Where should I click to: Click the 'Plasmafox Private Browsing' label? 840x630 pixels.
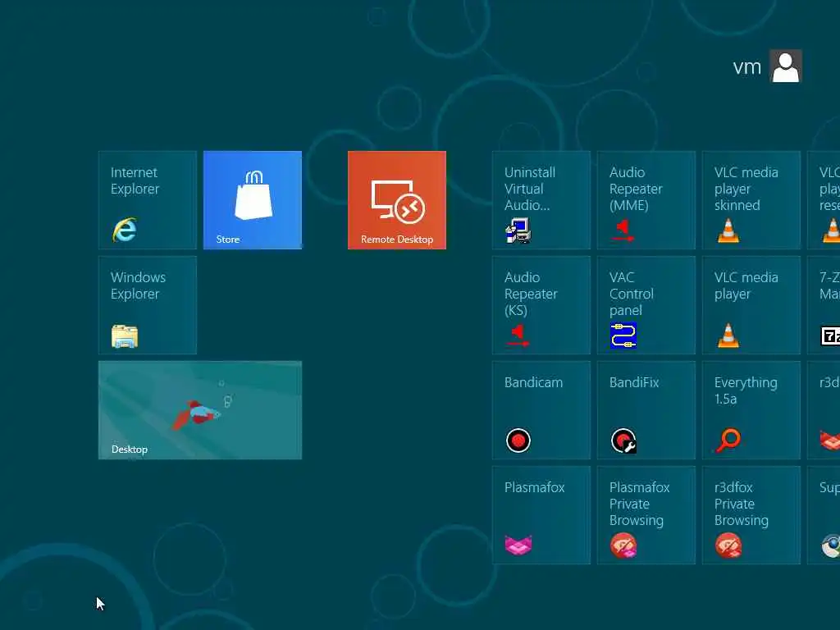(640, 504)
